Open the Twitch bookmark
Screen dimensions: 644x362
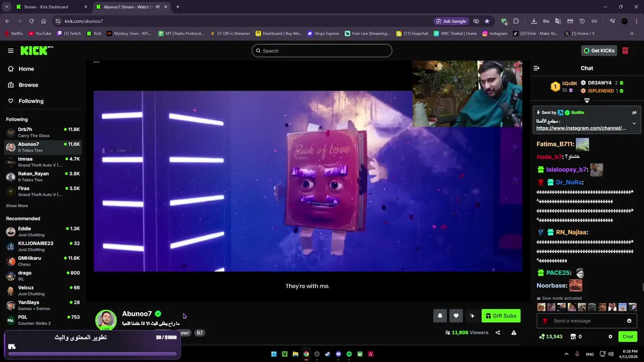(69, 34)
